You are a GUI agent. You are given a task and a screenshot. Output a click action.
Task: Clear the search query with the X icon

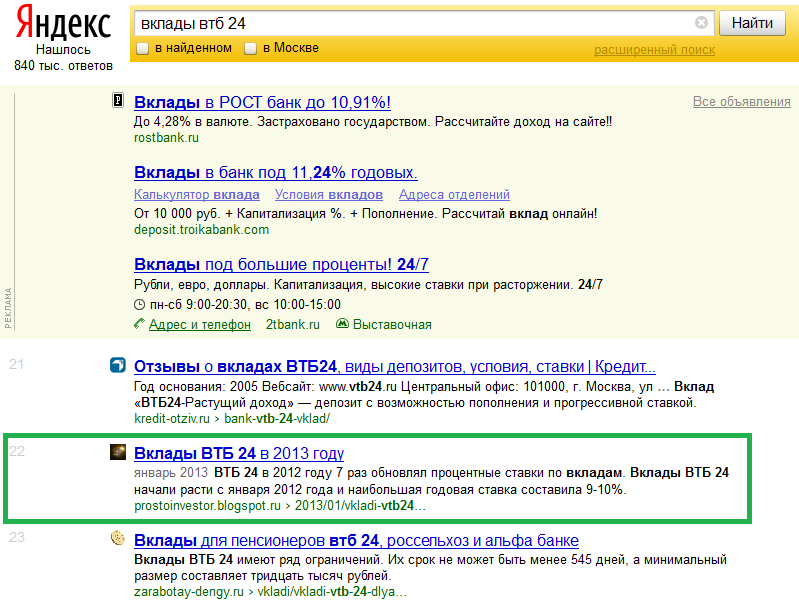701,23
